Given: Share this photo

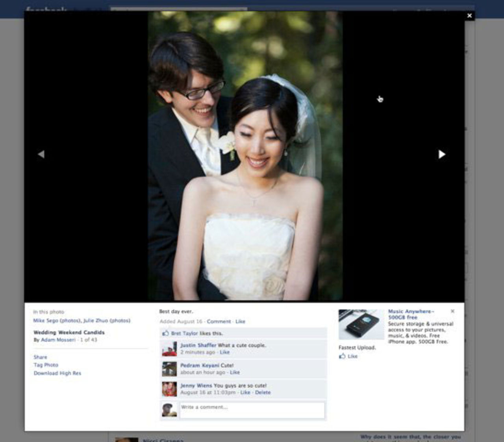Looking at the screenshot, I should click(x=40, y=357).
